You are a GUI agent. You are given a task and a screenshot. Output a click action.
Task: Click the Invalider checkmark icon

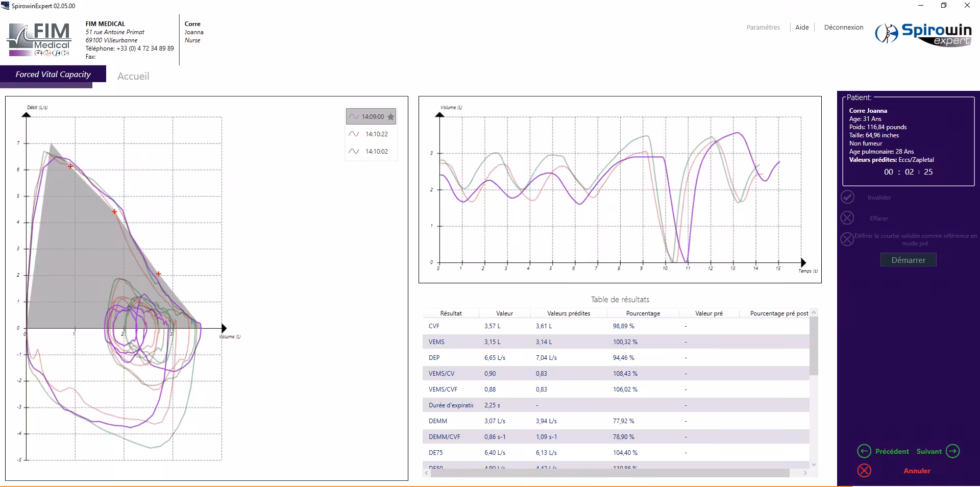pyautogui.click(x=847, y=197)
